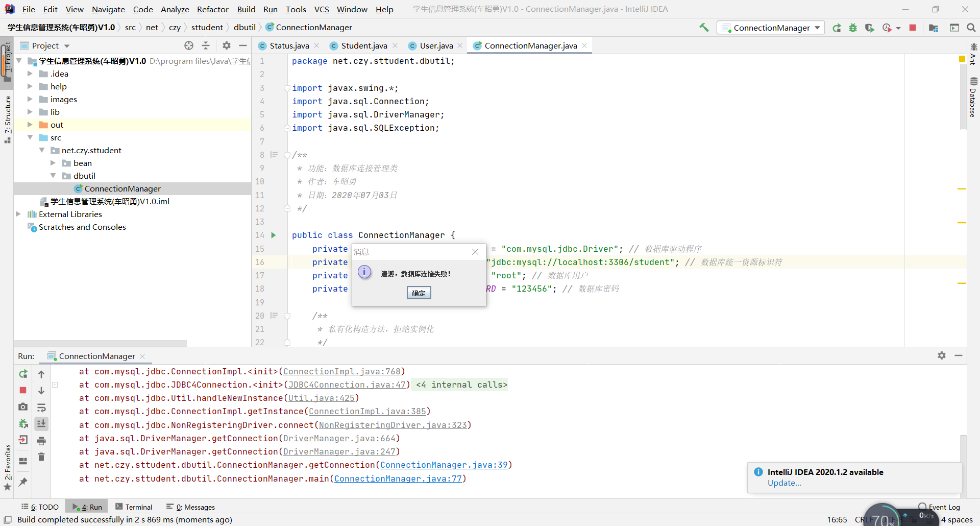Locate the opened file via the crosshair icon
Image resolution: width=980 pixels, height=526 pixels.
point(189,45)
